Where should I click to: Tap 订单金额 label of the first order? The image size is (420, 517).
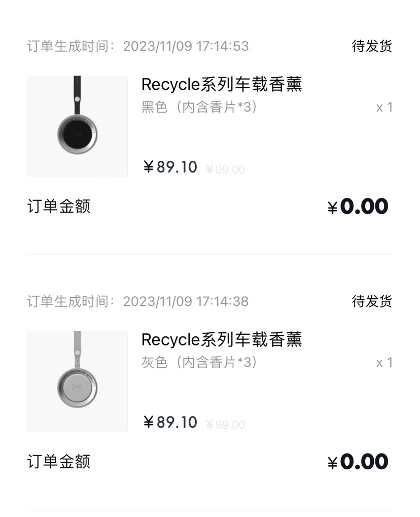coord(59,206)
